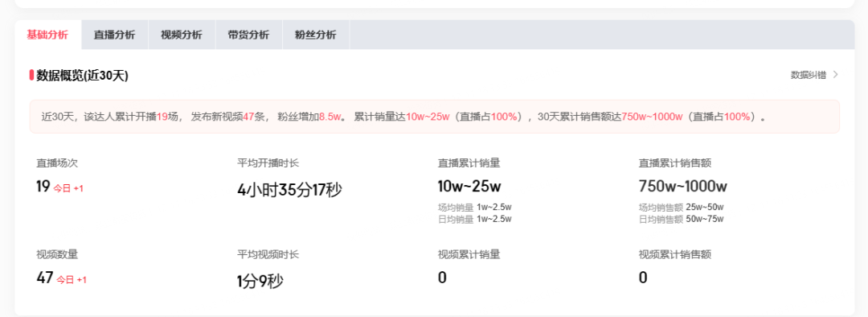The image size is (868, 317).
Task: Click the 场均销售额 25w~50w text
Action: point(681,208)
